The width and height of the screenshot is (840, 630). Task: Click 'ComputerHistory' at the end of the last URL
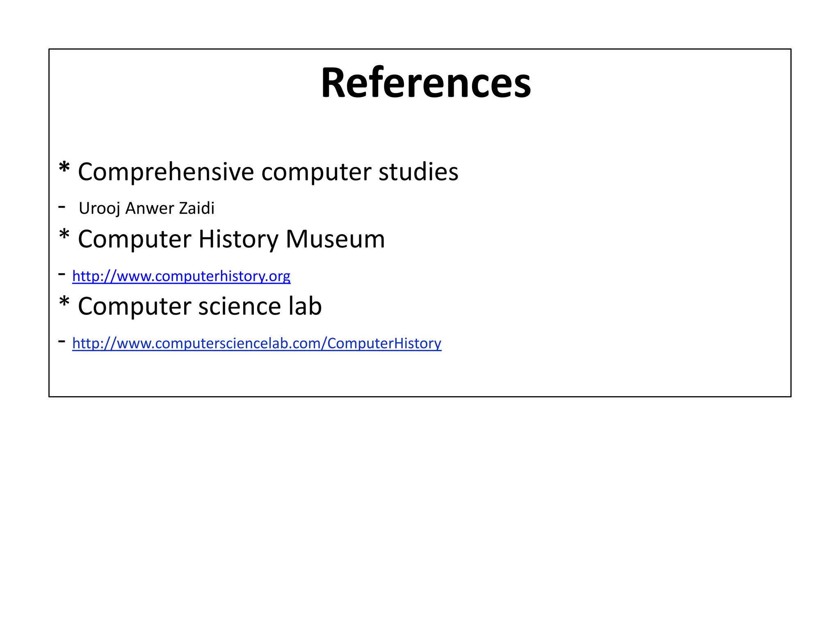(384, 343)
